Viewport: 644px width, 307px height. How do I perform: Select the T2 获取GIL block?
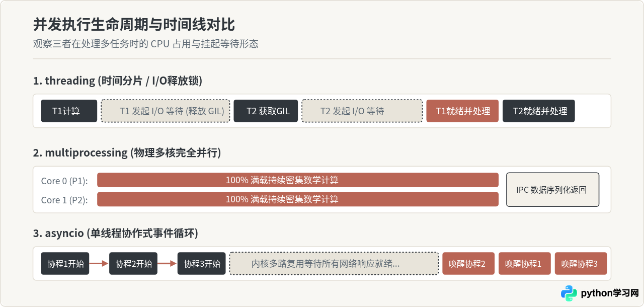(266, 111)
